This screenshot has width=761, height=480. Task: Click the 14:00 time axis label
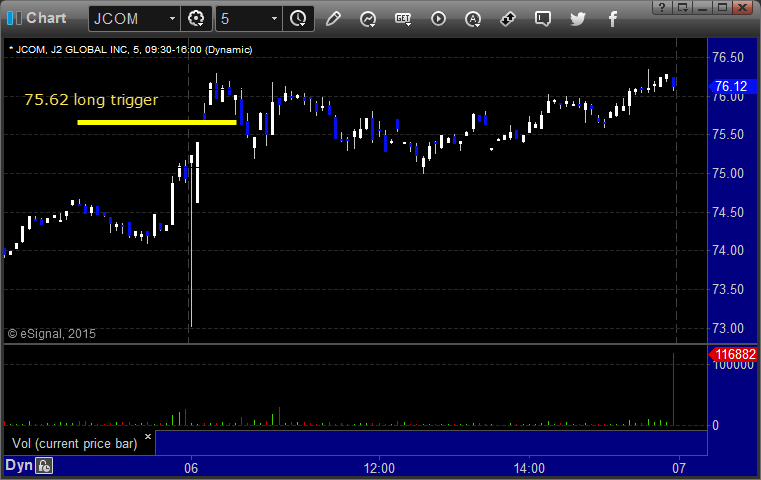529,468
